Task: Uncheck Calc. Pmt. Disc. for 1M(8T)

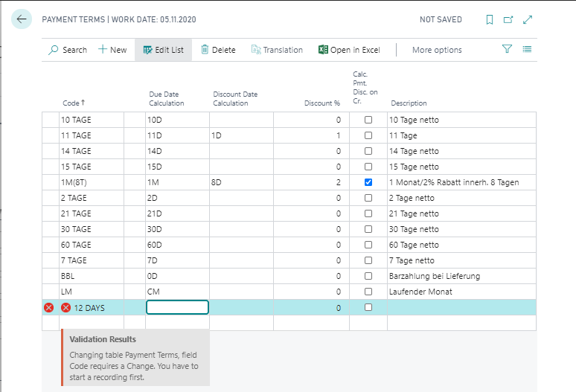Action: point(368,182)
